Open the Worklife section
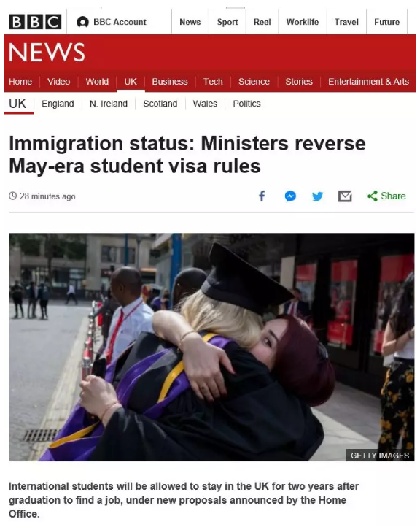 coord(303,22)
